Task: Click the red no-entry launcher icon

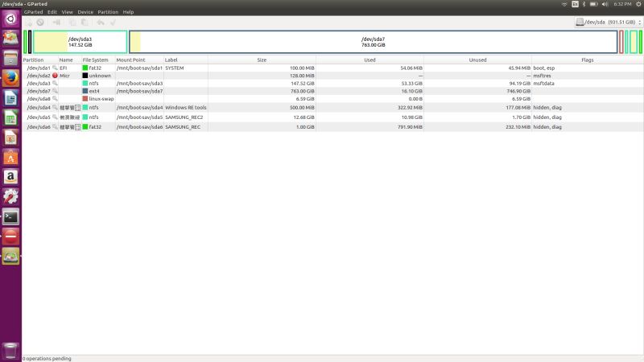Action: click(10, 237)
